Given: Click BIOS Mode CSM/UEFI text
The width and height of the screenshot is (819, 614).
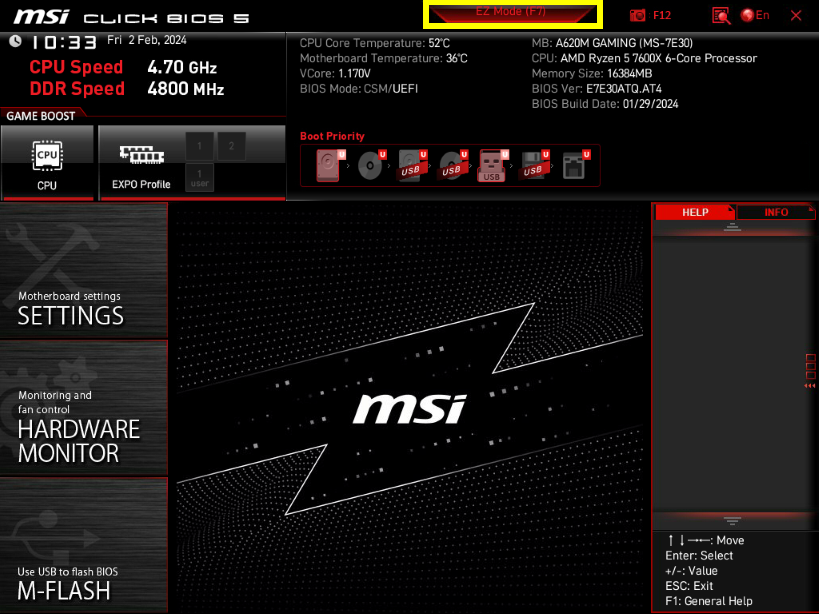Looking at the screenshot, I should click(x=359, y=89).
